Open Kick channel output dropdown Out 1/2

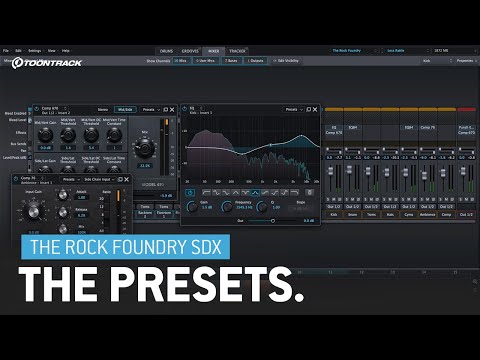coord(334,207)
